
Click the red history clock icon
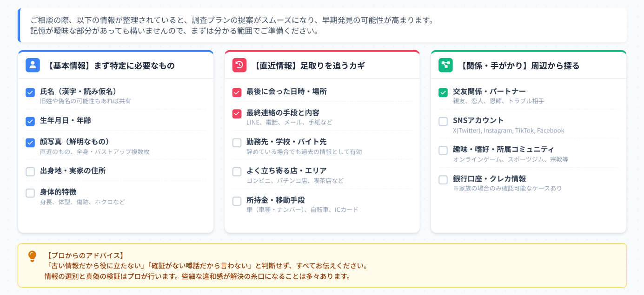pyautogui.click(x=239, y=65)
